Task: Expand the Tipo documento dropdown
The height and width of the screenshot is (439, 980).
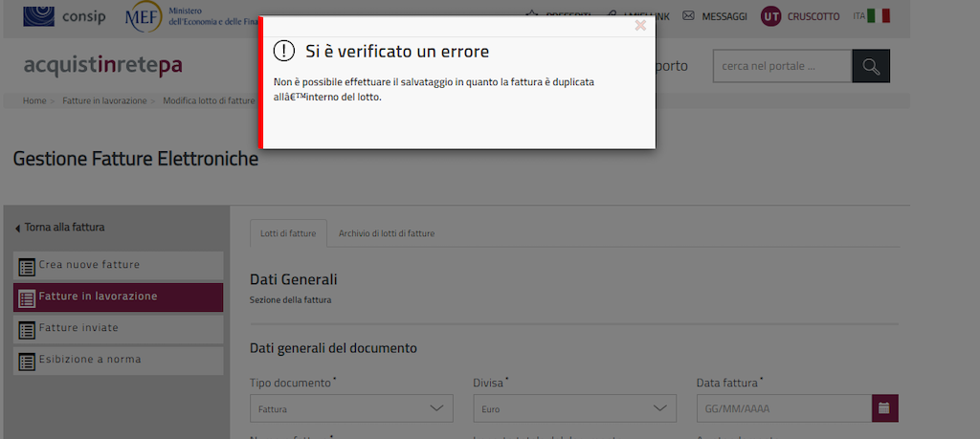Action: coord(351,408)
